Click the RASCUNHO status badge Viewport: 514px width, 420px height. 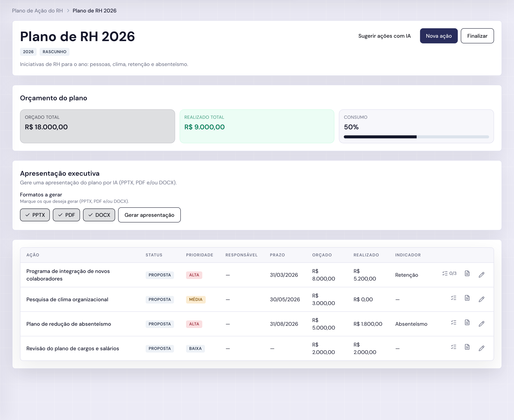[x=55, y=52]
